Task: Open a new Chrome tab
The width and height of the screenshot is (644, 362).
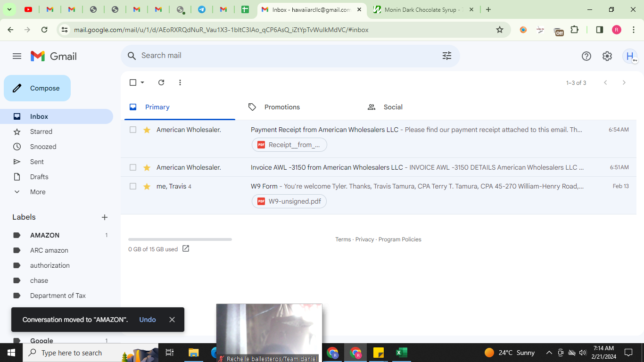Action: coord(488,9)
